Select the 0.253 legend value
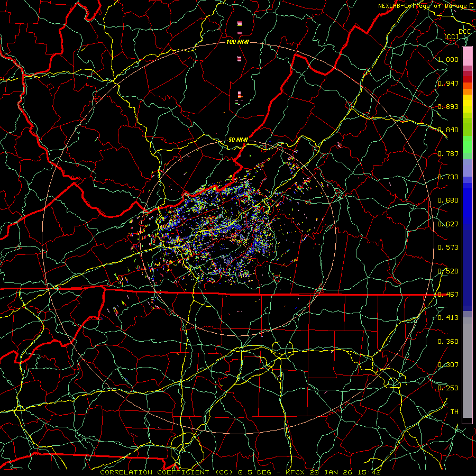Viewport: 476px width, 476px height. [448, 388]
